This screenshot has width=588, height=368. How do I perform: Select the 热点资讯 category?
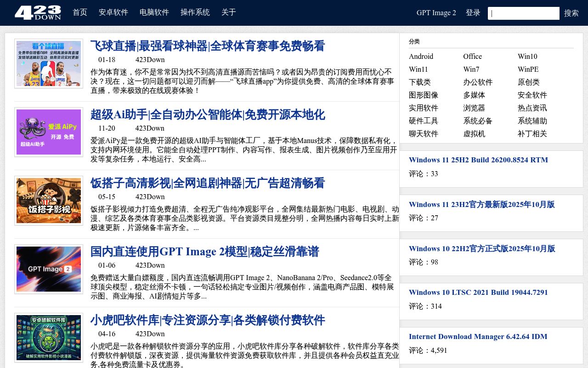click(x=532, y=108)
